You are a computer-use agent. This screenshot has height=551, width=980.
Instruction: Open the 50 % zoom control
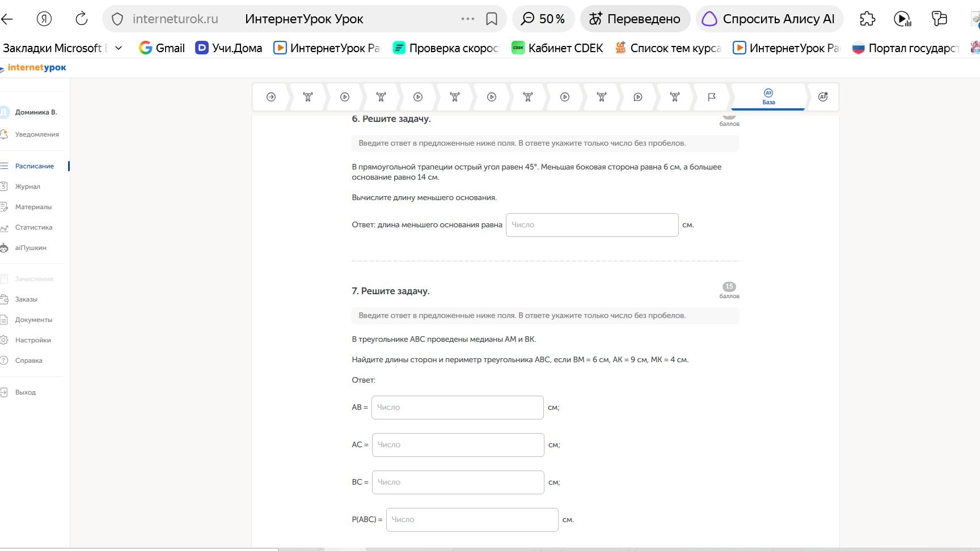click(x=543, y=19)
